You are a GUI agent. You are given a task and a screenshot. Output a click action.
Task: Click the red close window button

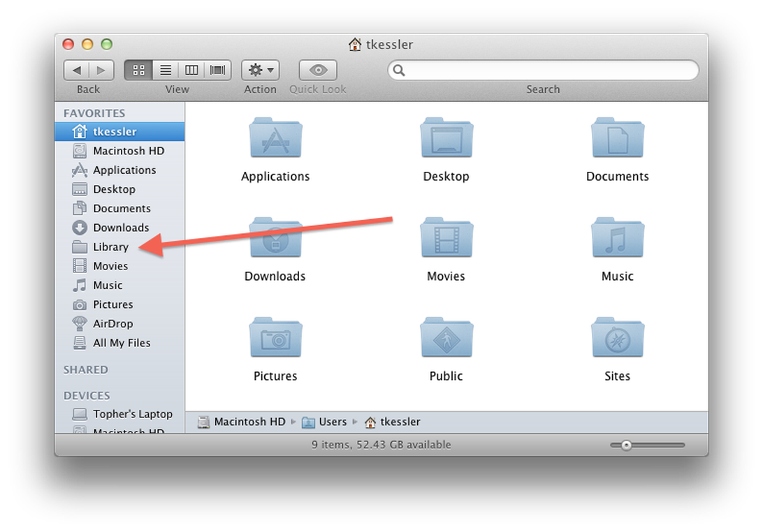(68, 44)
